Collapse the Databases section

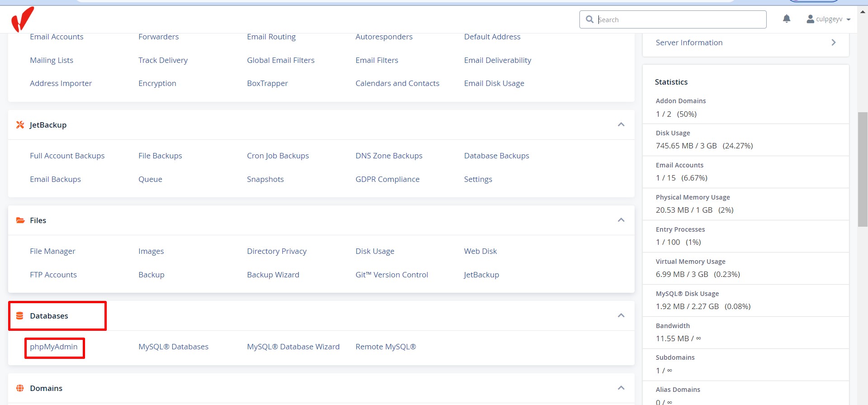621,315
